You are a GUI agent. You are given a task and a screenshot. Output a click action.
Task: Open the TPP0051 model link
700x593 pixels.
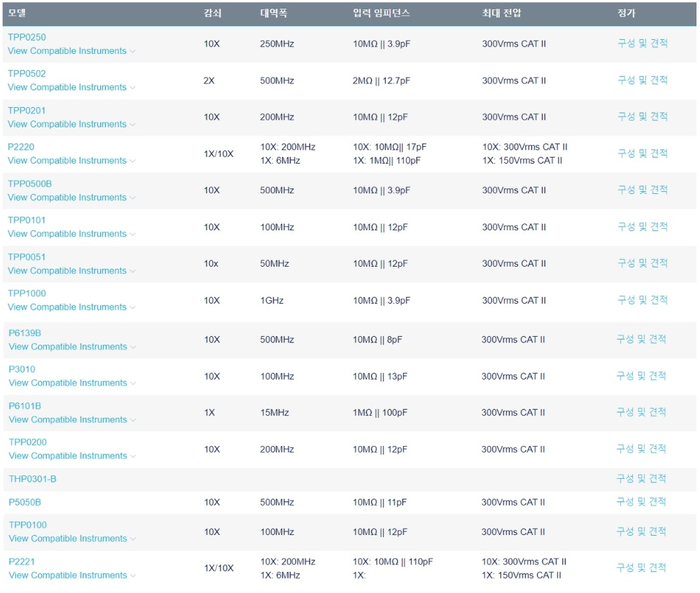27,257
